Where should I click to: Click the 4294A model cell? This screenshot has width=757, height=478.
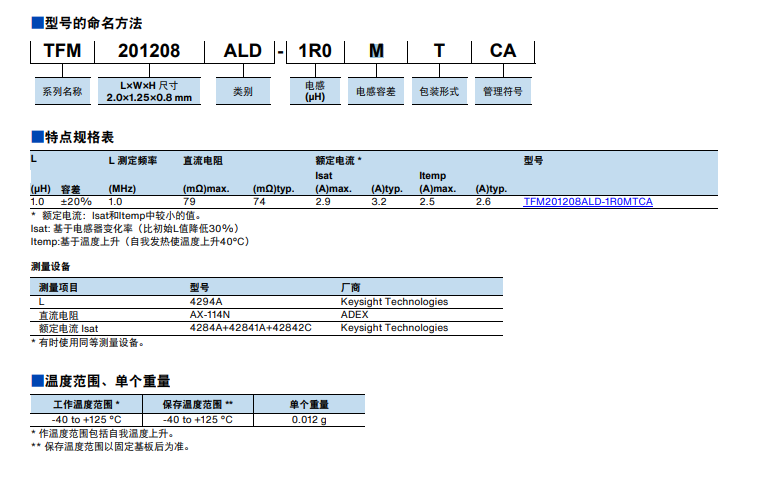click(x=206, y=301)
